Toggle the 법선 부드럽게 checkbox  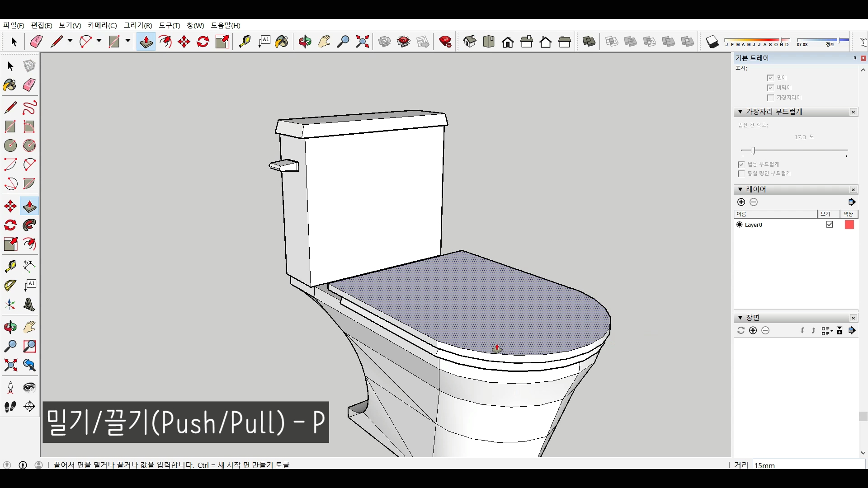coord(741,164)
